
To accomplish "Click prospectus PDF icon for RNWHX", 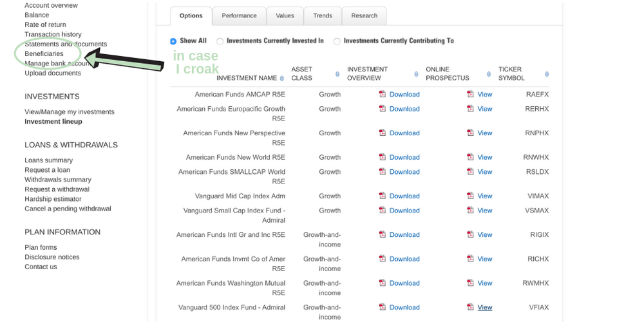I will [x=470, y=157].
